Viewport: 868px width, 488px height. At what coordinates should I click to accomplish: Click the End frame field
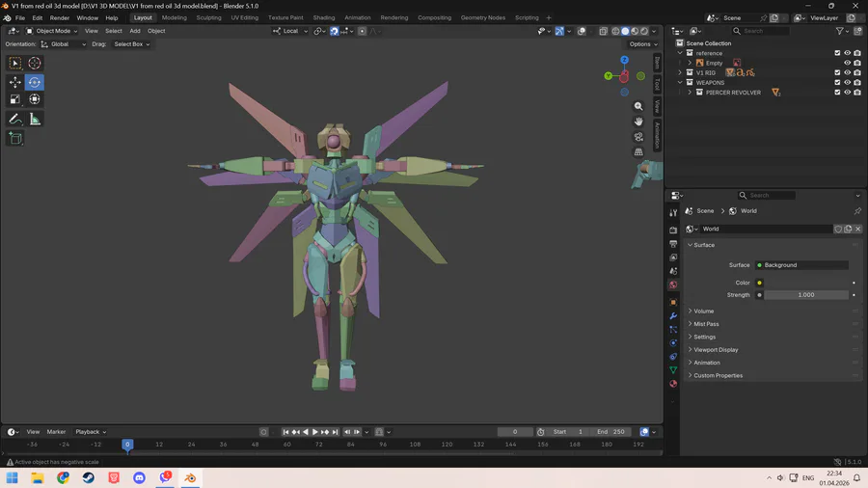[x=611, y=432]
